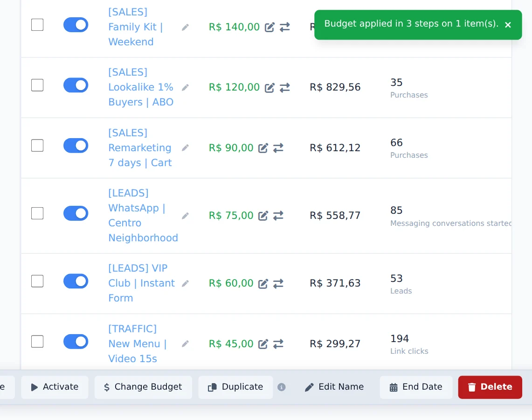Edit the R$ 75,00 budget

(263, 216)
